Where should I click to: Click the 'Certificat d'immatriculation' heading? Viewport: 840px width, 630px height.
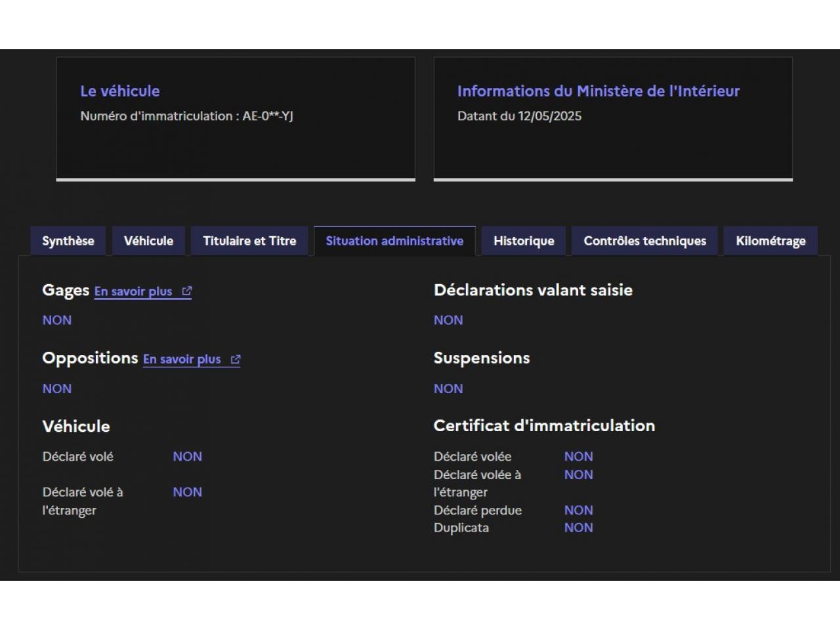544,425
